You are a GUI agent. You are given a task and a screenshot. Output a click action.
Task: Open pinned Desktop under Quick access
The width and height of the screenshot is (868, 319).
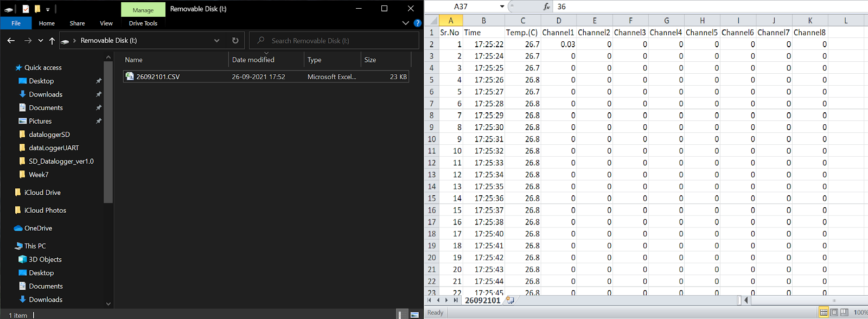(41, 81)
